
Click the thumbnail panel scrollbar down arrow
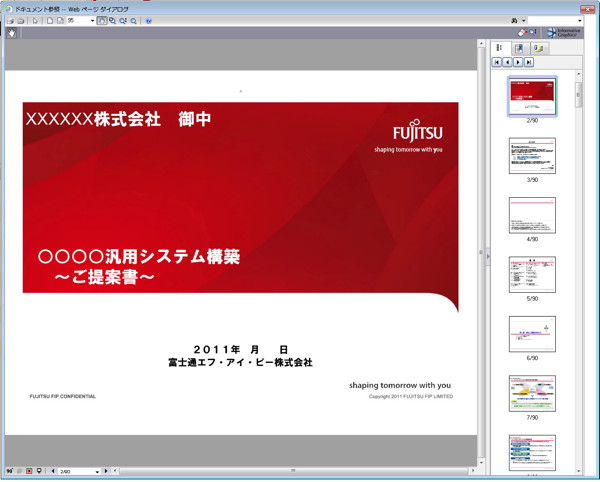579,471
